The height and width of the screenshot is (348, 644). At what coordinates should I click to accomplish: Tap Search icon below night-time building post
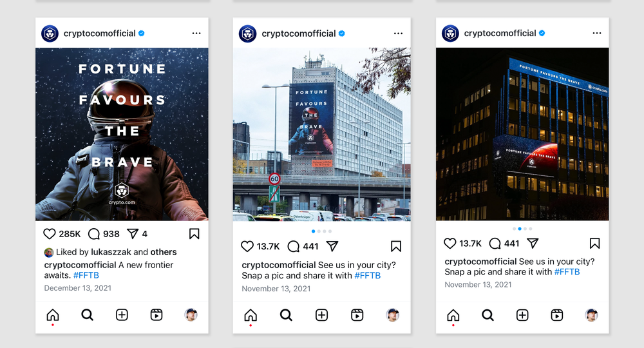click(488, 315)
